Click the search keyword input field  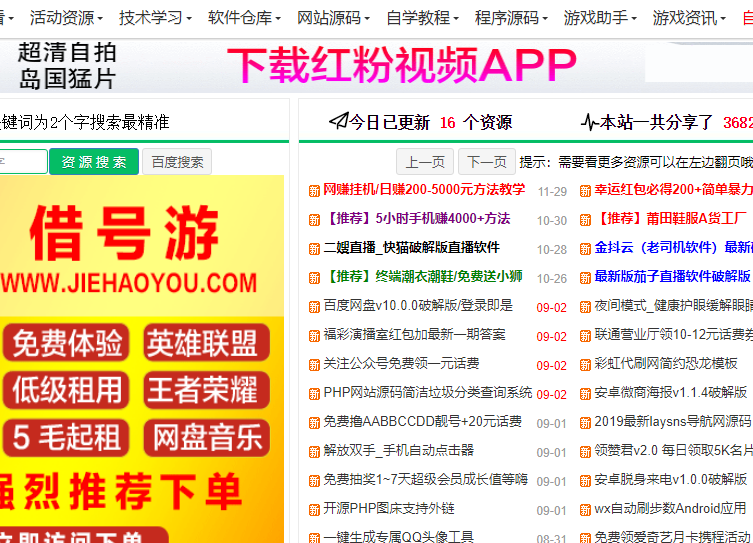point(22,162)
